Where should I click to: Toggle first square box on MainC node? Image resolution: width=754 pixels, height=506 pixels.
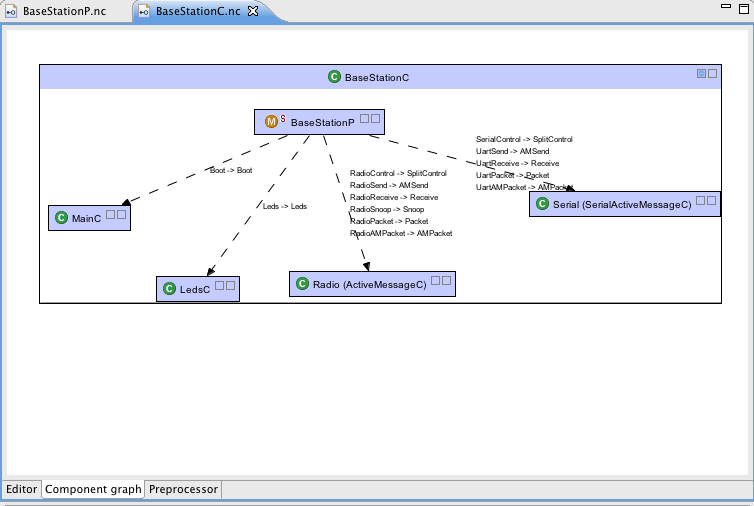[x=111, y=215]
